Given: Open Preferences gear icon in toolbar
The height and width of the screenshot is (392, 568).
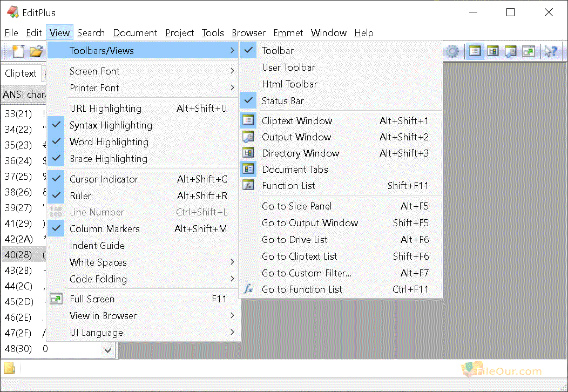Looking at the screenshot, I should (x=452, y=51).
